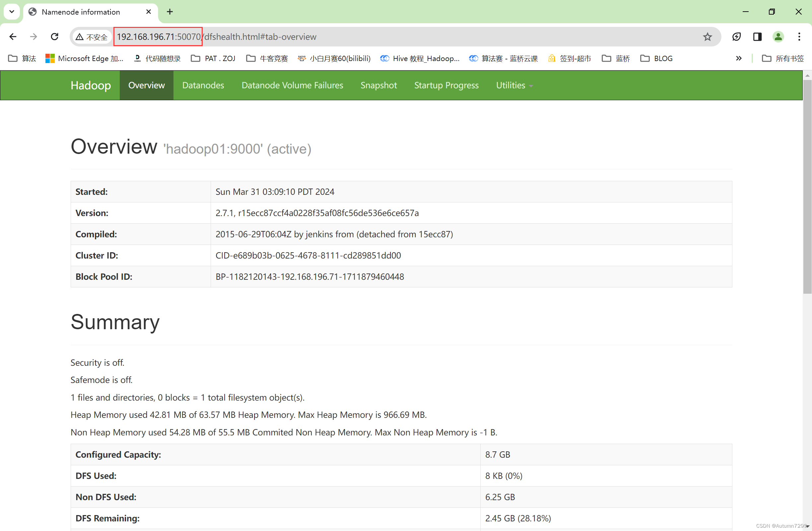The width and height of the screenshot is (812, 531).
Task: Click the performance extension icon
Action: [x=736, y=37]
